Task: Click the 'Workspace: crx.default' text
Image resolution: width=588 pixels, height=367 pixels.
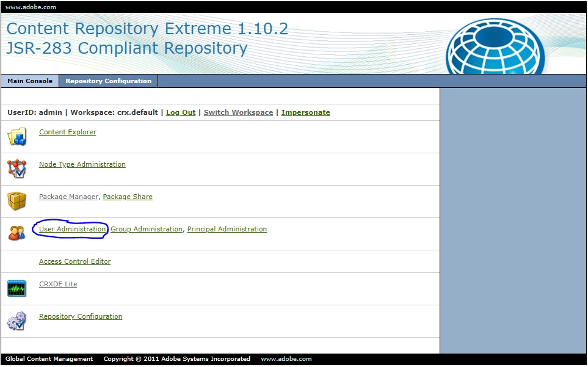Action: pyautogui.click(x=114, y=112)
